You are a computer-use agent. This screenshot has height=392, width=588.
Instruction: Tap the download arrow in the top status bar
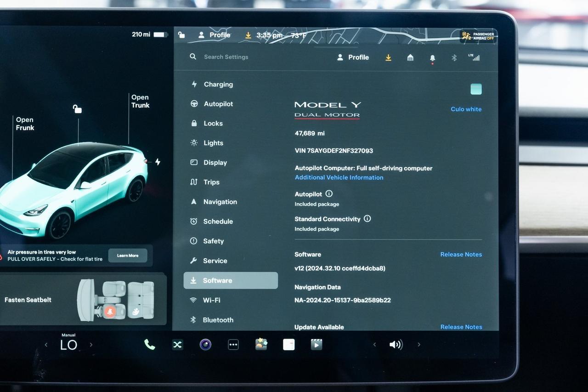click(248, 35)
